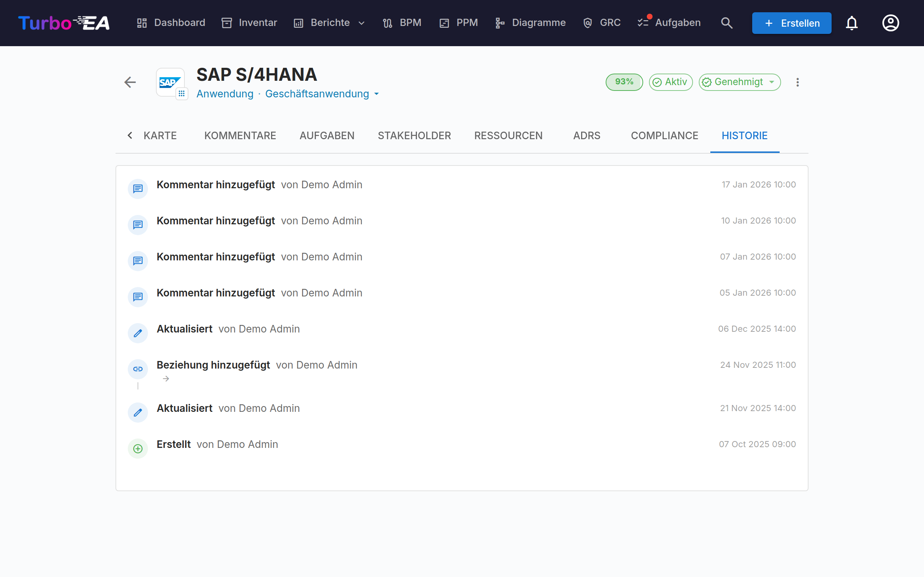Open the user account profile icon

pos(890,23)
